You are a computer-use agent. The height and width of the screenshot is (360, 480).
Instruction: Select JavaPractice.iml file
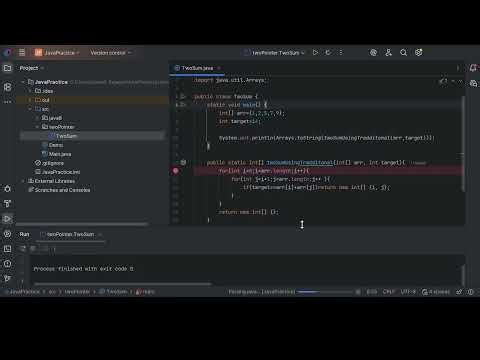(x=57, y=172)
